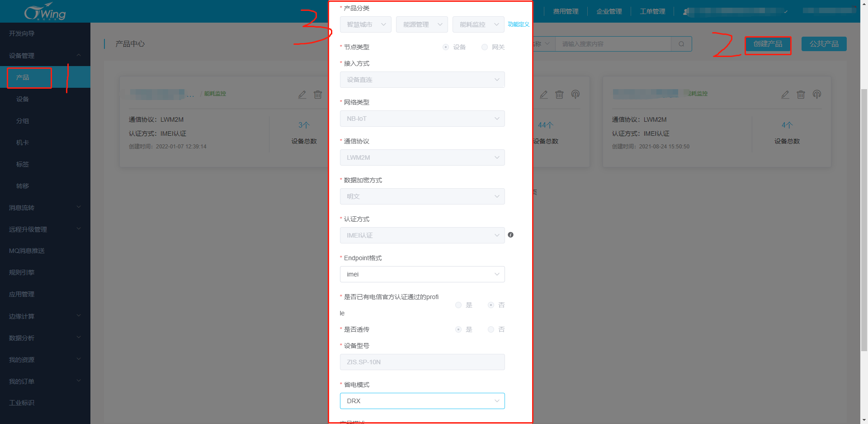Switch to 费用管理 in the top navigation
The height and width of the screenshot is (424, 868).
coord(565,11)
